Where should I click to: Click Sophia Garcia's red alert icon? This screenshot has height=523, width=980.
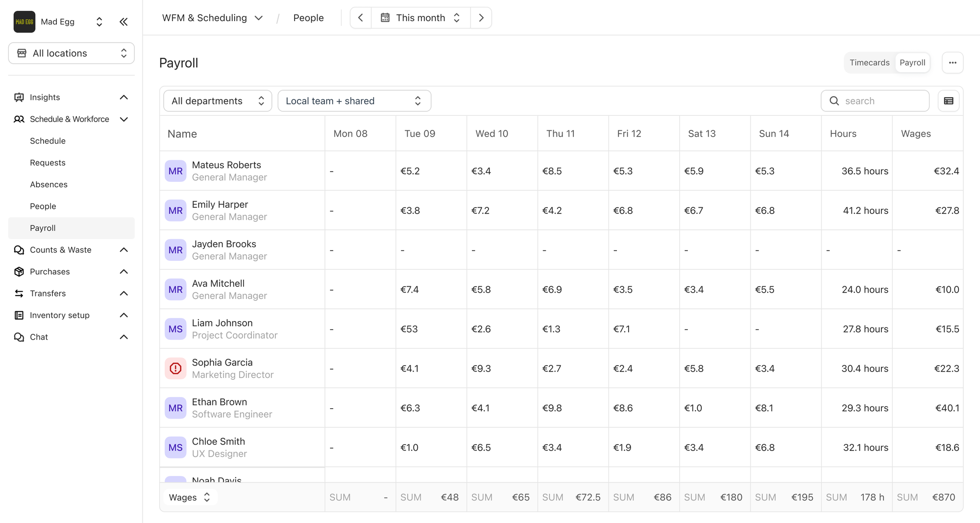[x=175, y=369]
